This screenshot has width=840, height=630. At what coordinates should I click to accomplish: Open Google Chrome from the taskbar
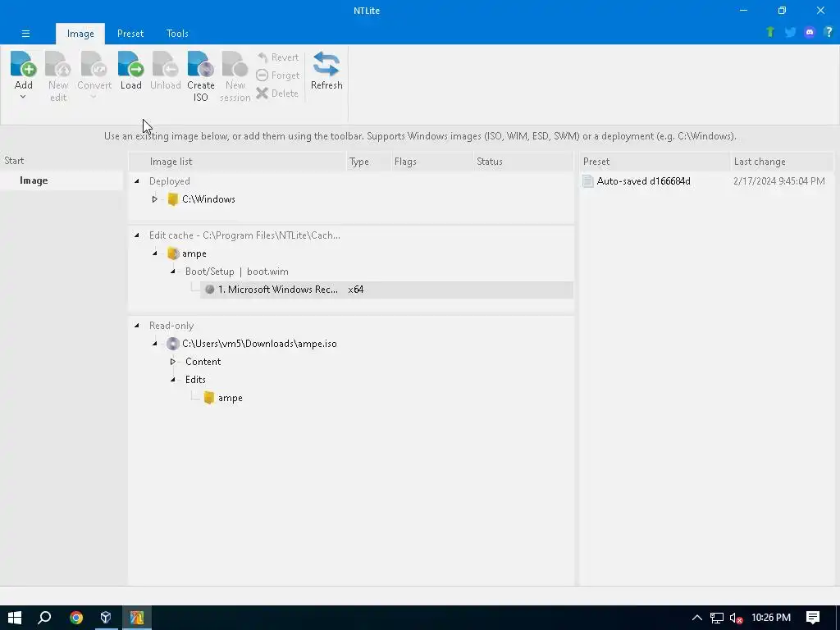[76, 618]
